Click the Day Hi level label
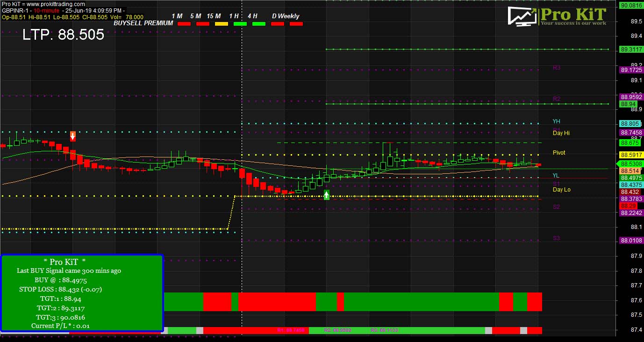 [x=561, y=133]
